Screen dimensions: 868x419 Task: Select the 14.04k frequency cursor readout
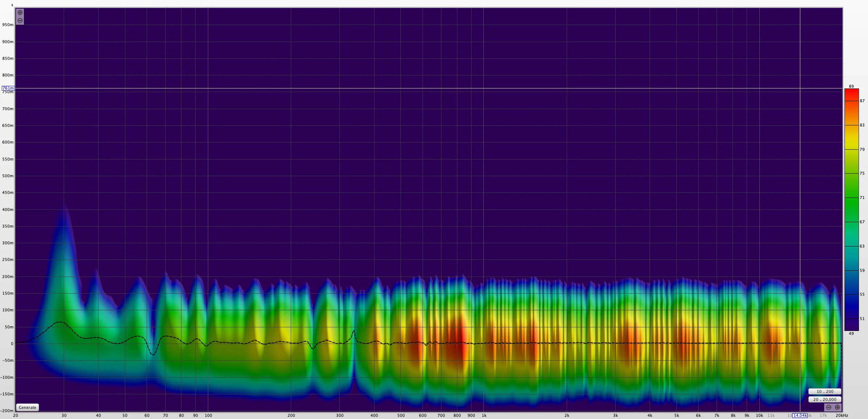click(800, 415)
